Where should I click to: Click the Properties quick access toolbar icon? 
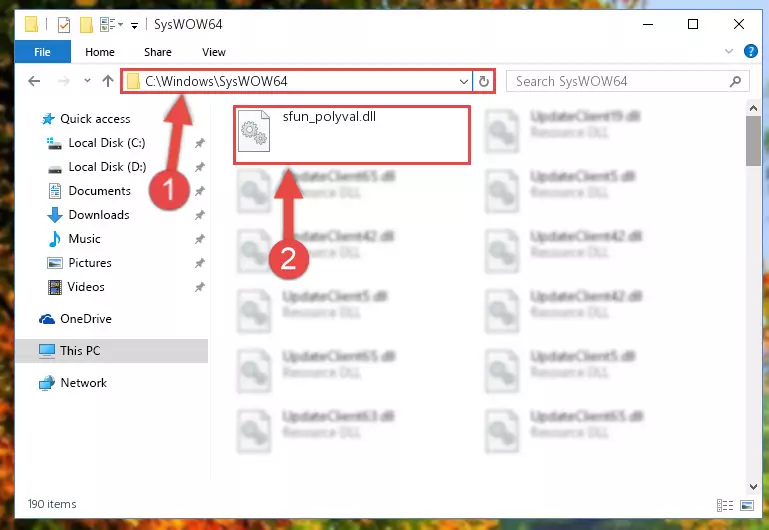click(64, 25)
